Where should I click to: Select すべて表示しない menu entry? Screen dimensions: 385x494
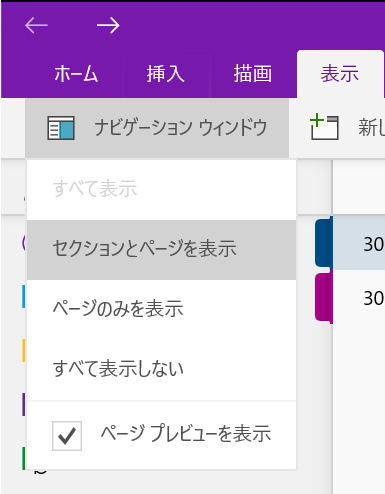click(x=161, y=369)
